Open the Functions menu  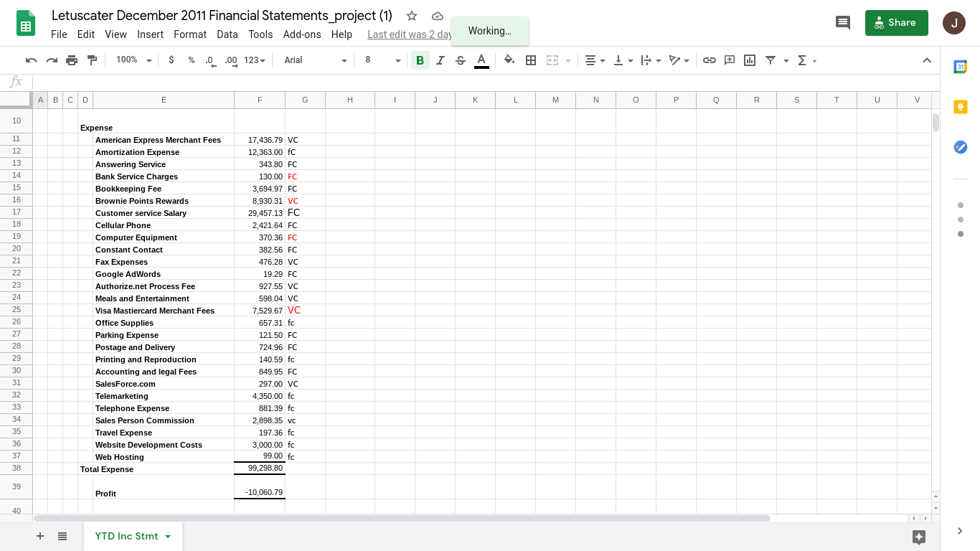(x=807, y=60)
